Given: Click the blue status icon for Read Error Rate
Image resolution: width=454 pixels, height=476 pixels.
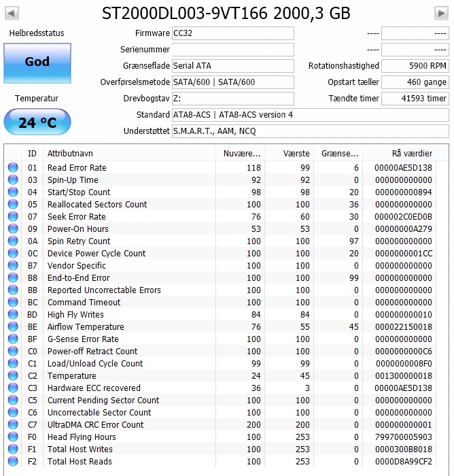Looking at the screenshot, I should [13, 168].
